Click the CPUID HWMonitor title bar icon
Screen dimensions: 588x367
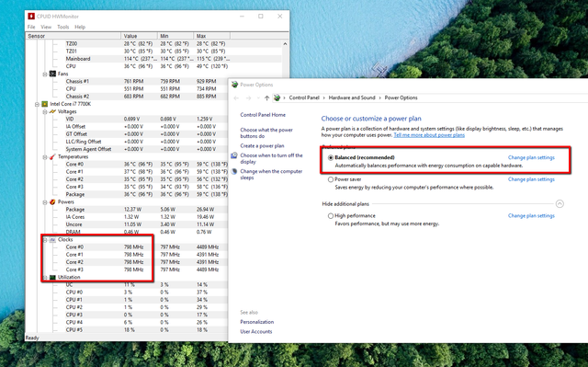[31, 17]
